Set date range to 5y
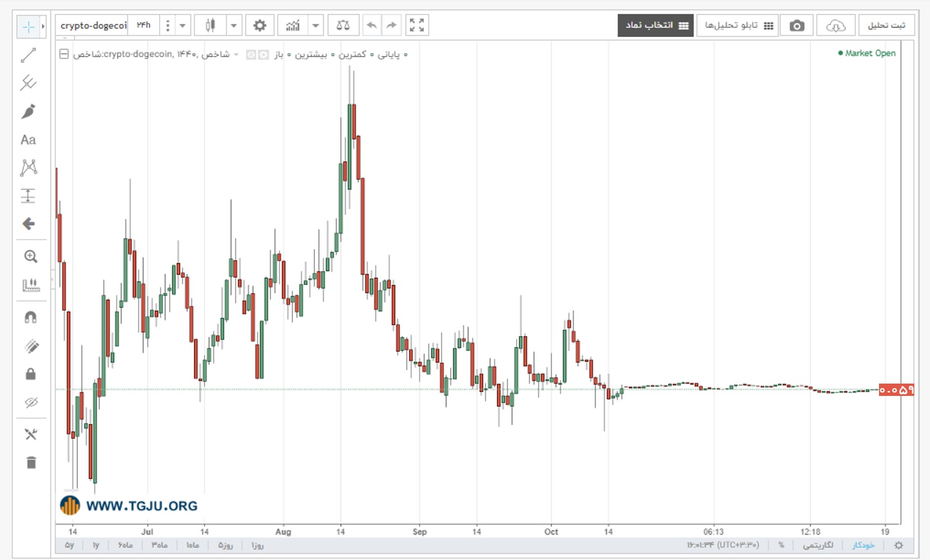Viewport: 930px width, 560px height. pos(69,545)
